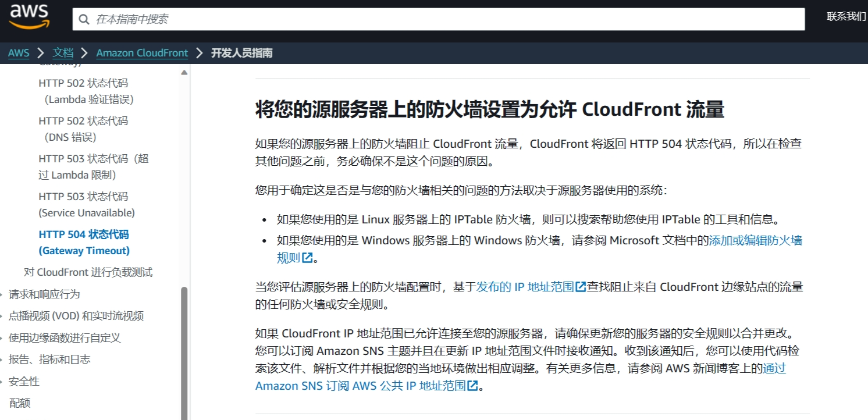Click the chevron before 开发人员指南

[200, 53]
